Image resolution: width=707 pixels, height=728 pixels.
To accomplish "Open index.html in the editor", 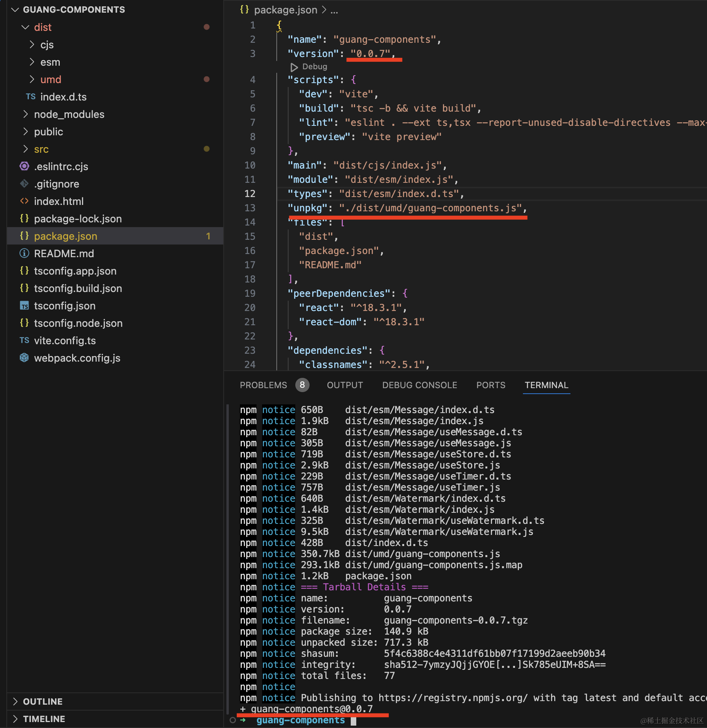I will (x=59, y=201).
